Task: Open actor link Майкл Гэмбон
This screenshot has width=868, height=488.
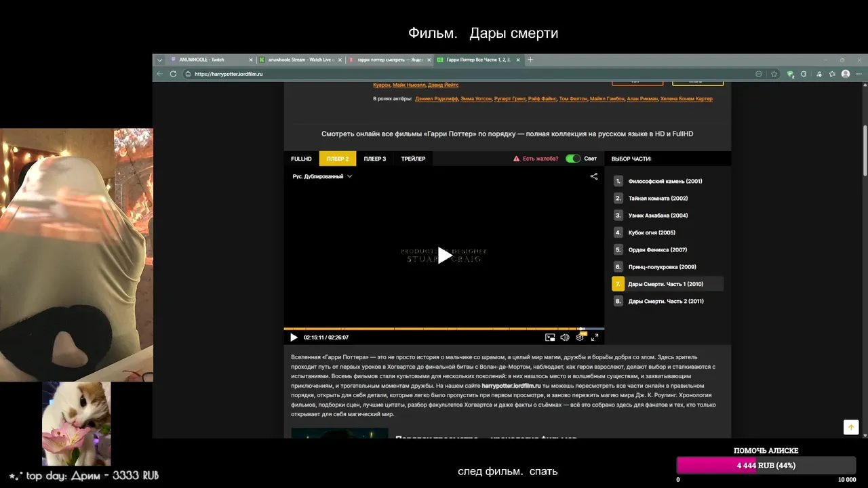Action: coord(606,99)
